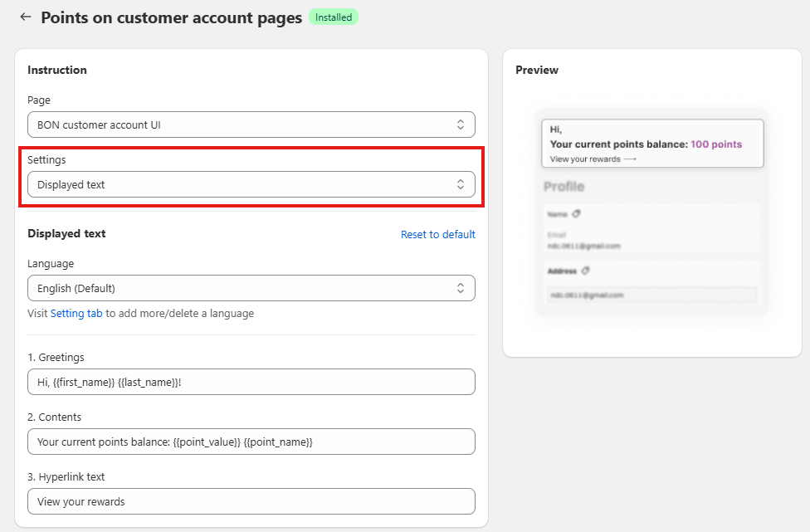
Task: Click the Reset to default link
Action: click(x=437, y=235)
